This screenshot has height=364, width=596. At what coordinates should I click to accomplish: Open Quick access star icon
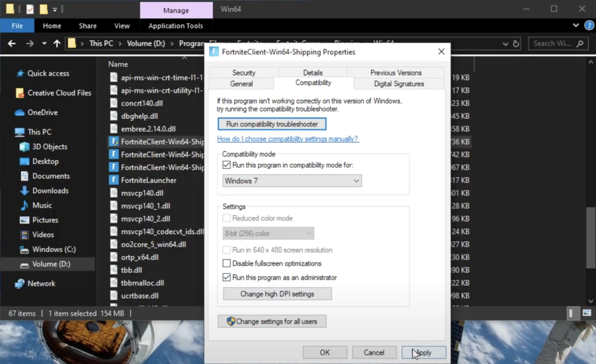[20, 73]
